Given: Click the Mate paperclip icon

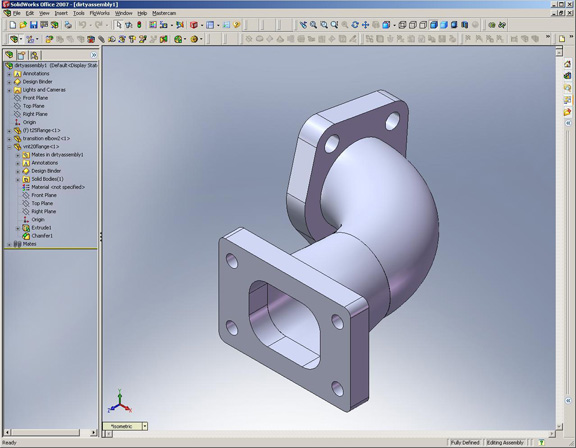Looking at the screenshot, I should pos(101,39).
